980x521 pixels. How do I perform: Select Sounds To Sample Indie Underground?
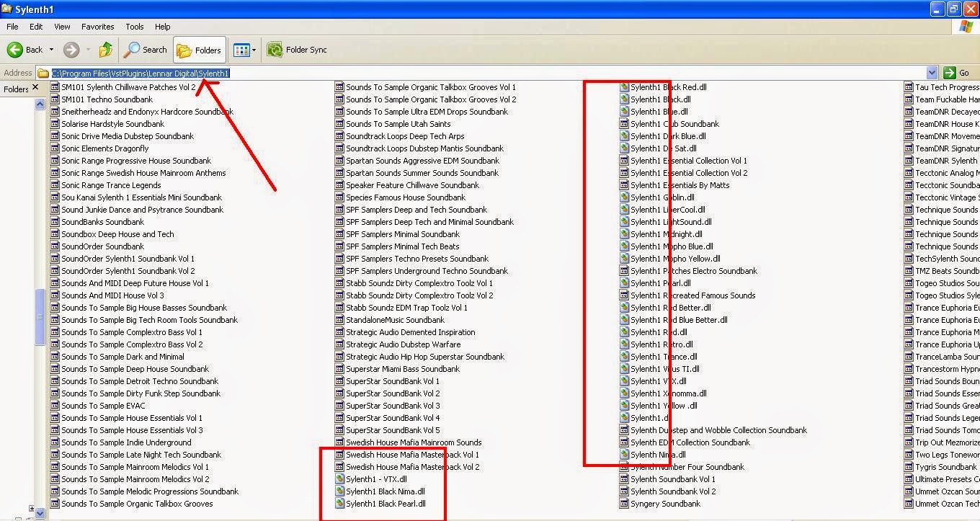(126, 442)
